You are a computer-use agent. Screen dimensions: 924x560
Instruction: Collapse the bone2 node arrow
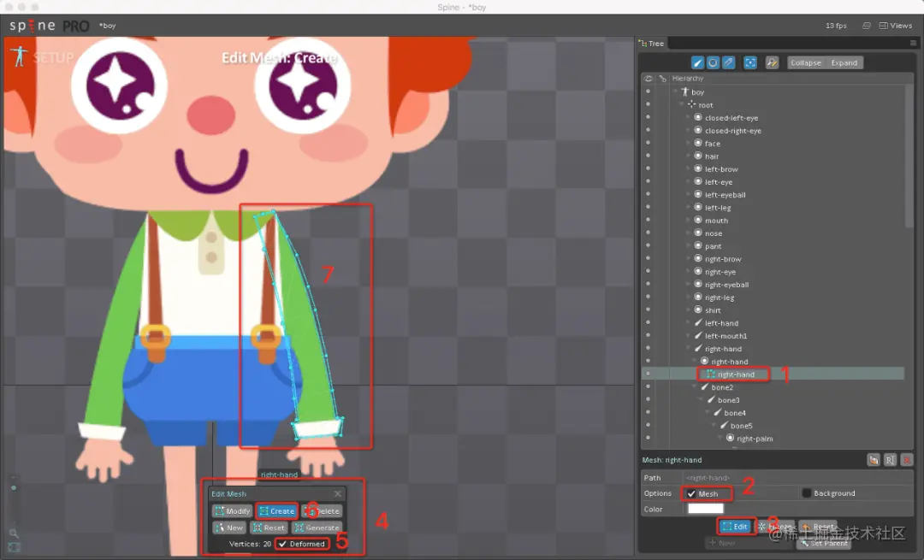(x=694, y=387)
